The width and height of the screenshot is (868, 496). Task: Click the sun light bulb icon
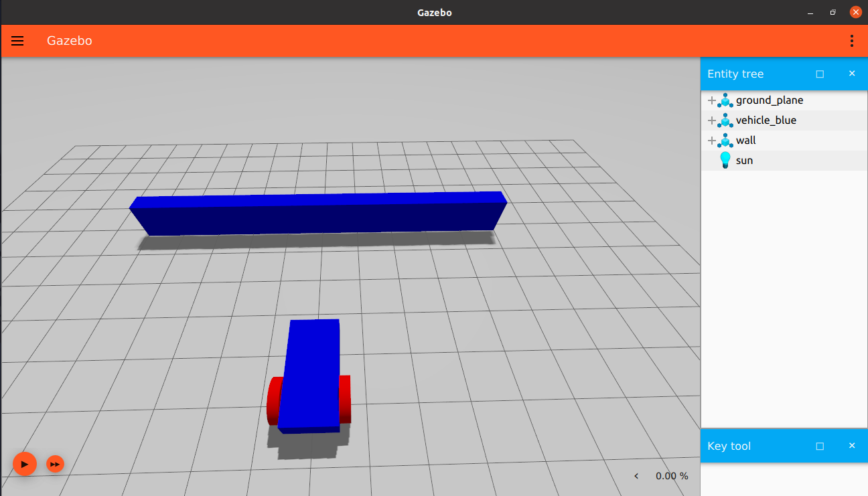725,161
